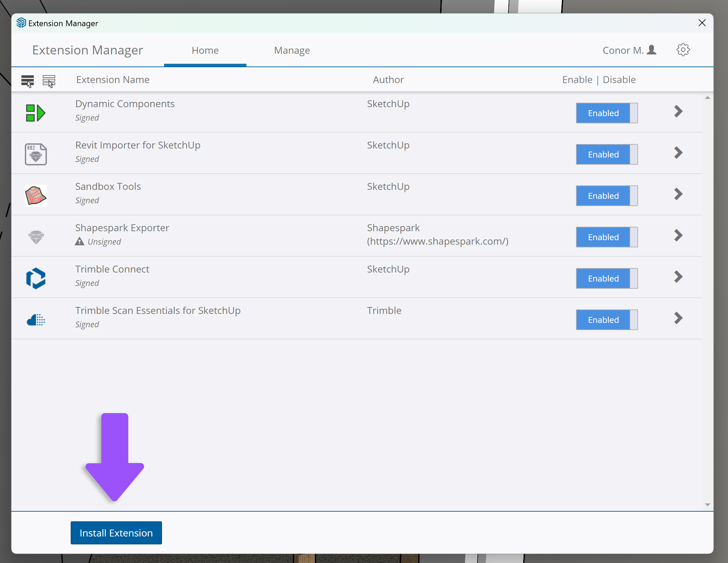Click the user profile icon by Conor M.
Viewport: 728px width, 563px height.
651,50
